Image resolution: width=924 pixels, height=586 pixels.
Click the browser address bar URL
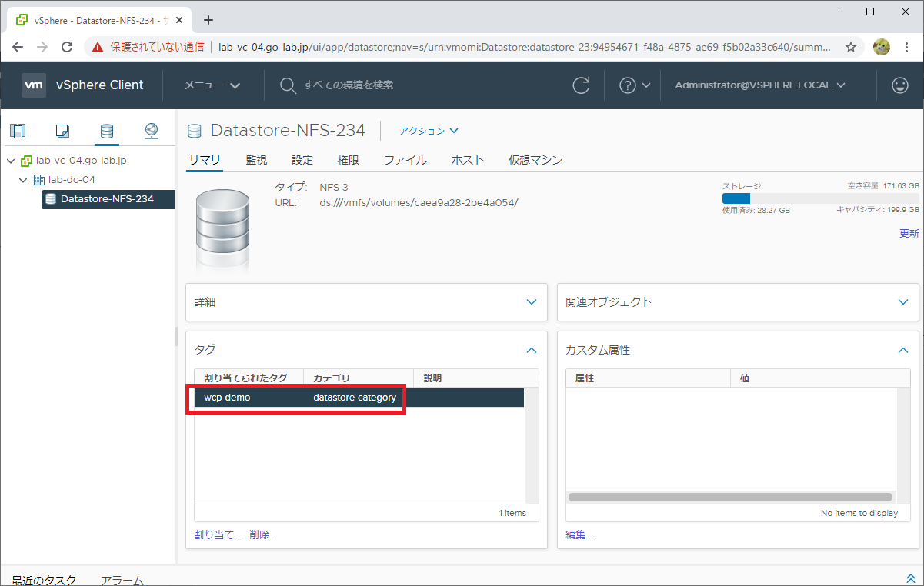pos(525,47)
